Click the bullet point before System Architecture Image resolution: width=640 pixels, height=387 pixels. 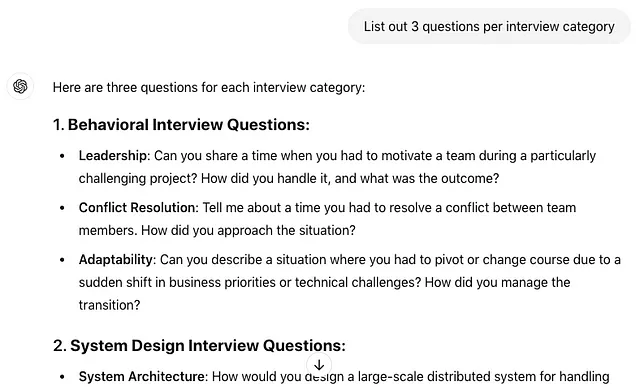click(62, 376)
